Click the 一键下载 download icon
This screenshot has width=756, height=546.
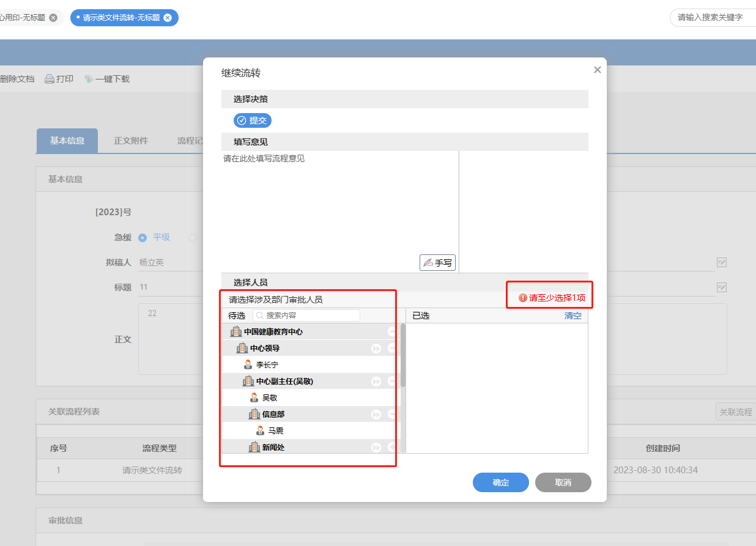(x=89, y=79)
